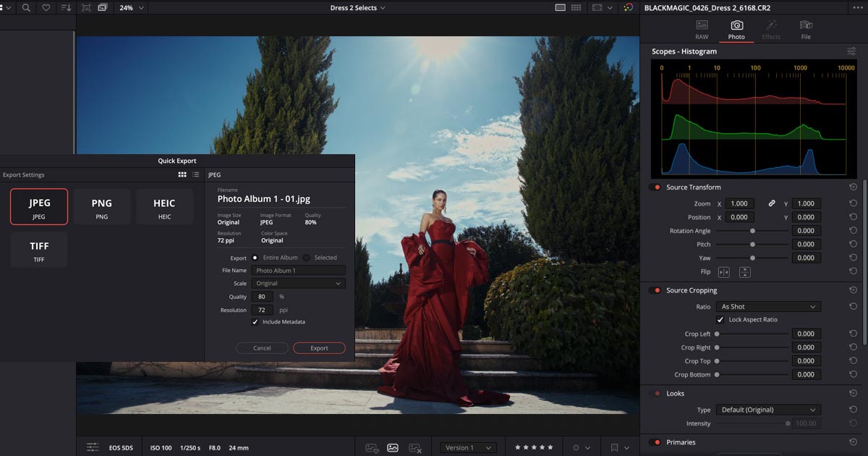Toggle the Source Cropping enable dot
868x456 pixels.
coord(657,290)
